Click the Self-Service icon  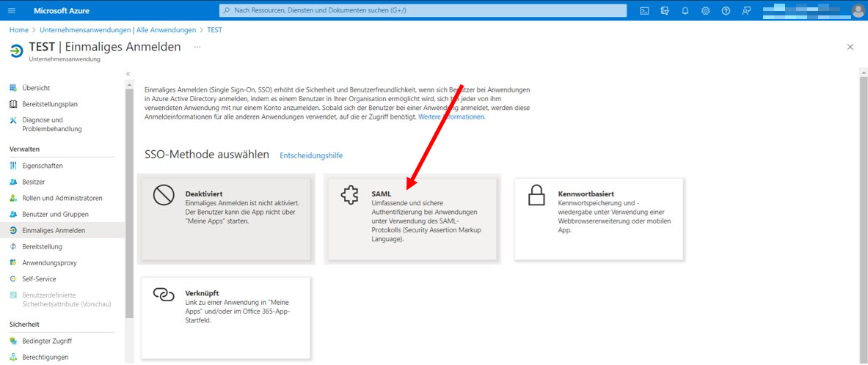pos(14,279)
